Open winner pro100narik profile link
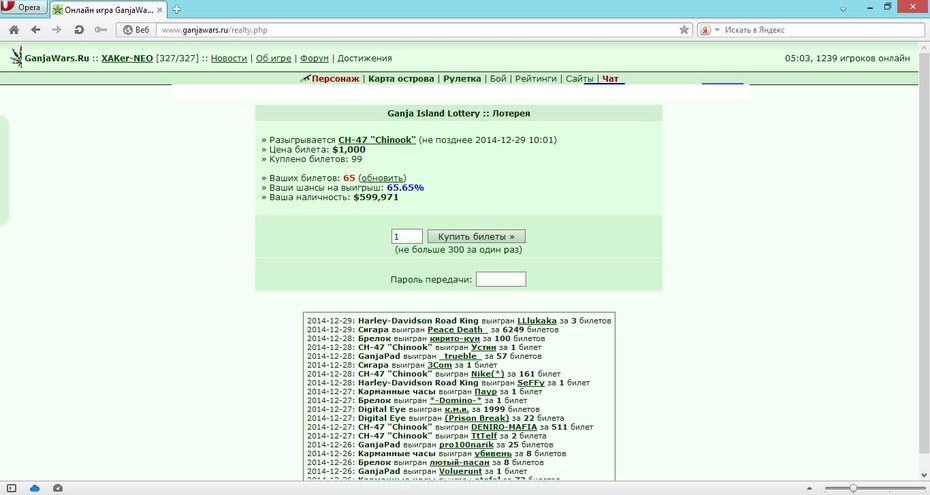Image resolution: width=930 pixels, height=495 pixels. (466, 445)
